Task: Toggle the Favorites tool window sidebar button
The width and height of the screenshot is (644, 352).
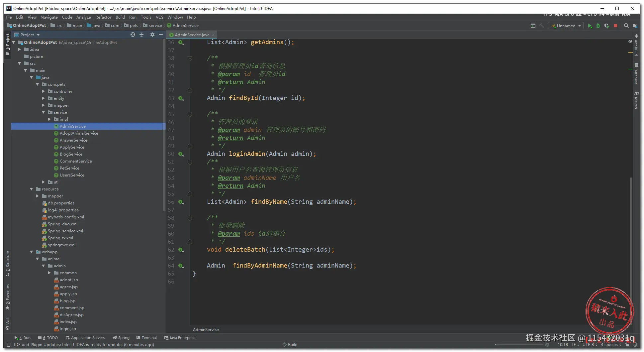Action: point(7,297)
